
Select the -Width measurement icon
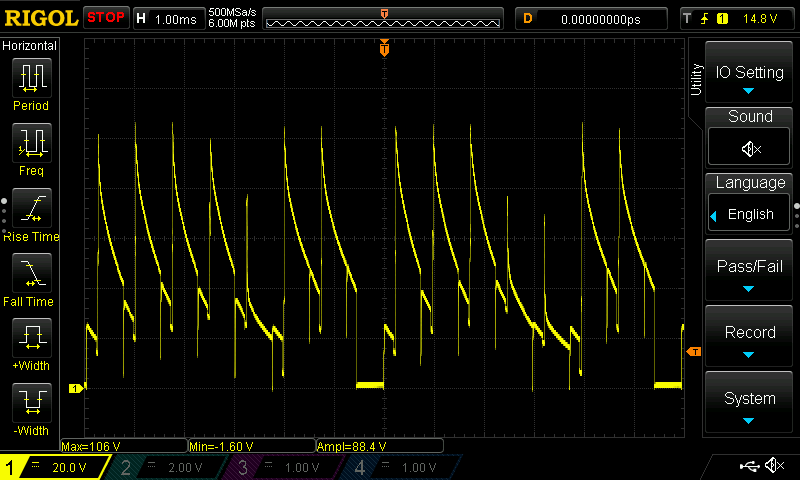pyautogui.click(x=32, y=402)
